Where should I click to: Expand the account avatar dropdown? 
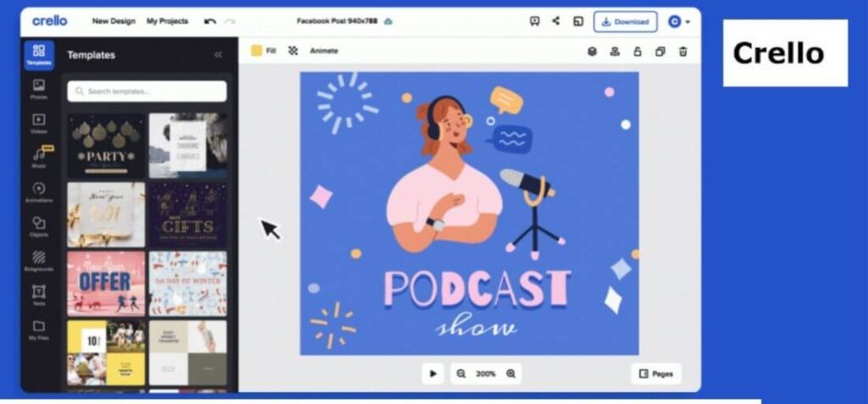point(679,21)
